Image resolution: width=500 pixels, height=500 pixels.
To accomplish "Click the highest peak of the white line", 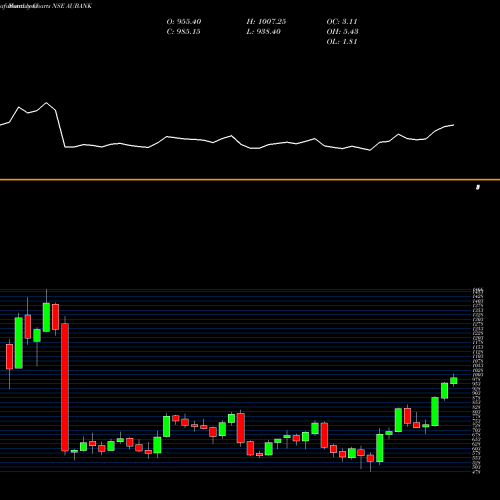I will coord(46,102).
